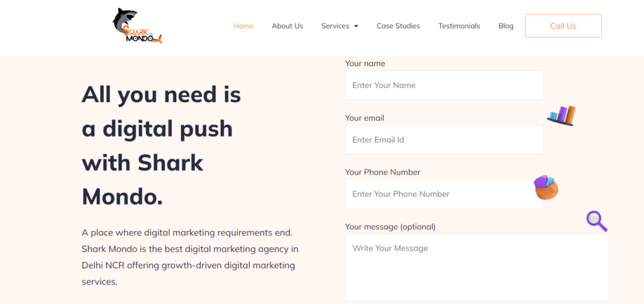Screen dimensions: 644x304
Task: Click the Write Your Message textarea
Action: pos(477,268)
